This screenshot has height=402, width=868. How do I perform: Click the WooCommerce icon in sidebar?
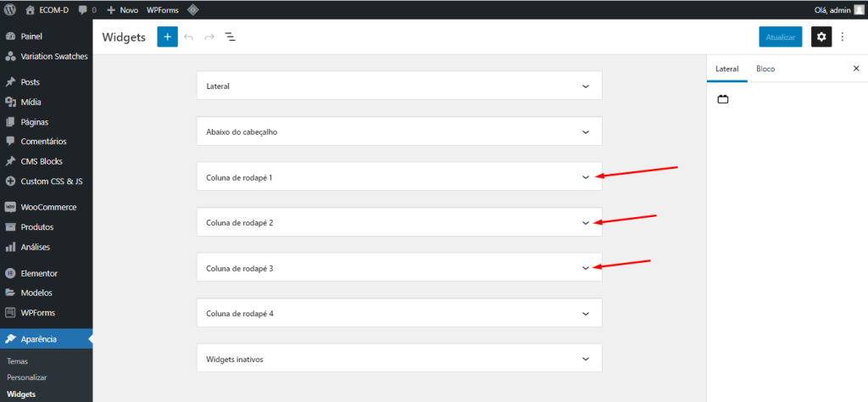10,207
